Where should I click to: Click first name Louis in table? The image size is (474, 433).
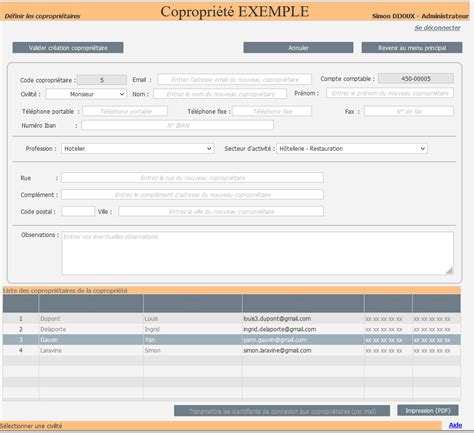(x=151, y=319)
